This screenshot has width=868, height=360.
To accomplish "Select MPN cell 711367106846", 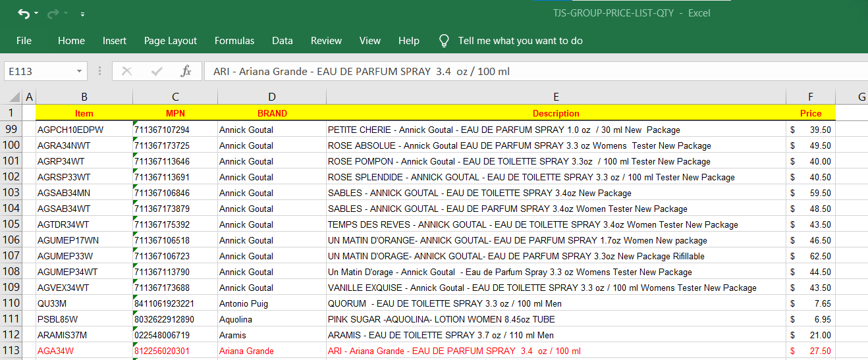I will [x=175, y=193].
